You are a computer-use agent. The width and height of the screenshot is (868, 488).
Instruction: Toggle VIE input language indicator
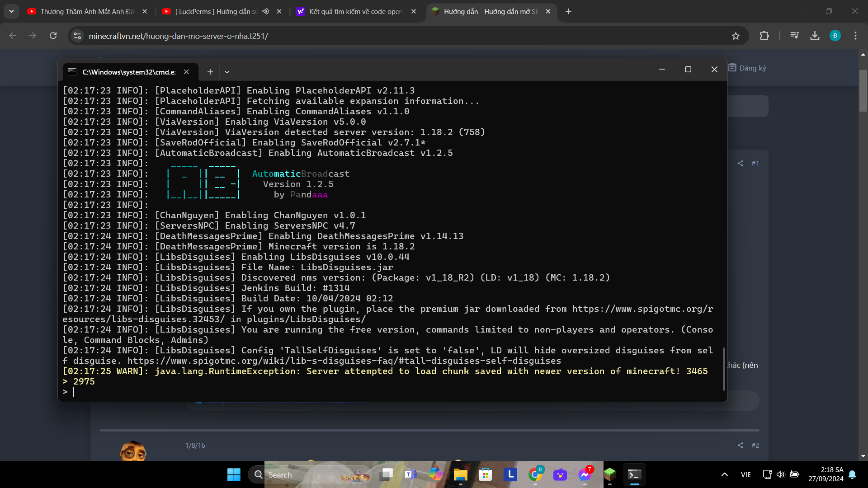(x=746, y=474)
